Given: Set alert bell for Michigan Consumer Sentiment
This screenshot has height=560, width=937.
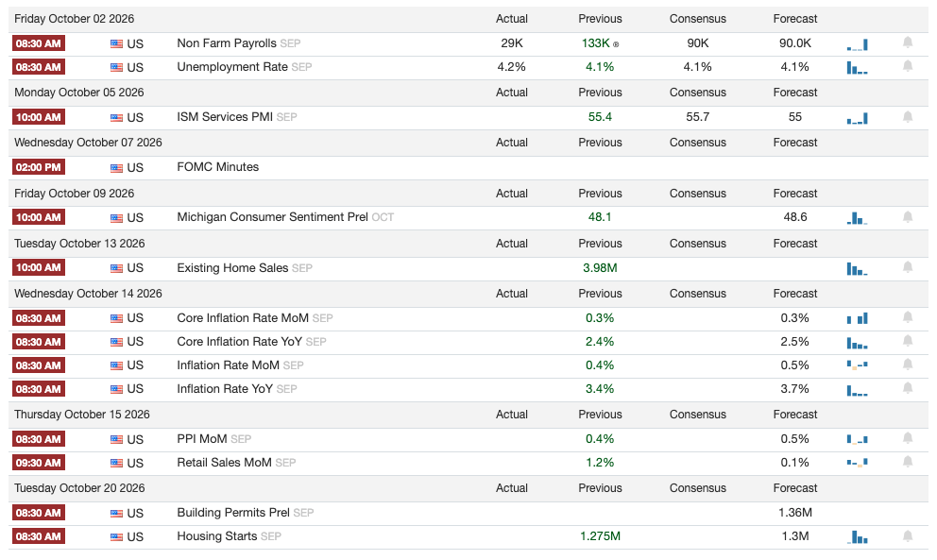Looking at the screenshot, I should click(907, 217).
